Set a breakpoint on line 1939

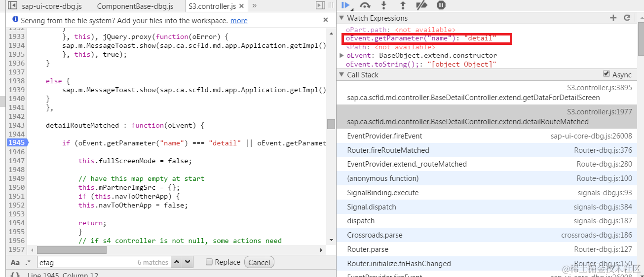(x=16, y=90)
